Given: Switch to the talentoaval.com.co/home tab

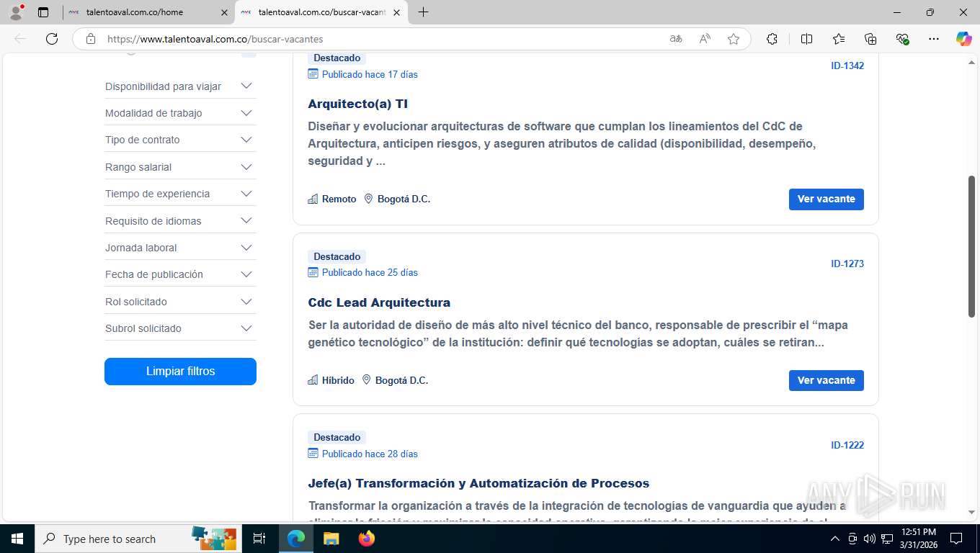Looking at the screenshot, I should [x=148, y=12].
